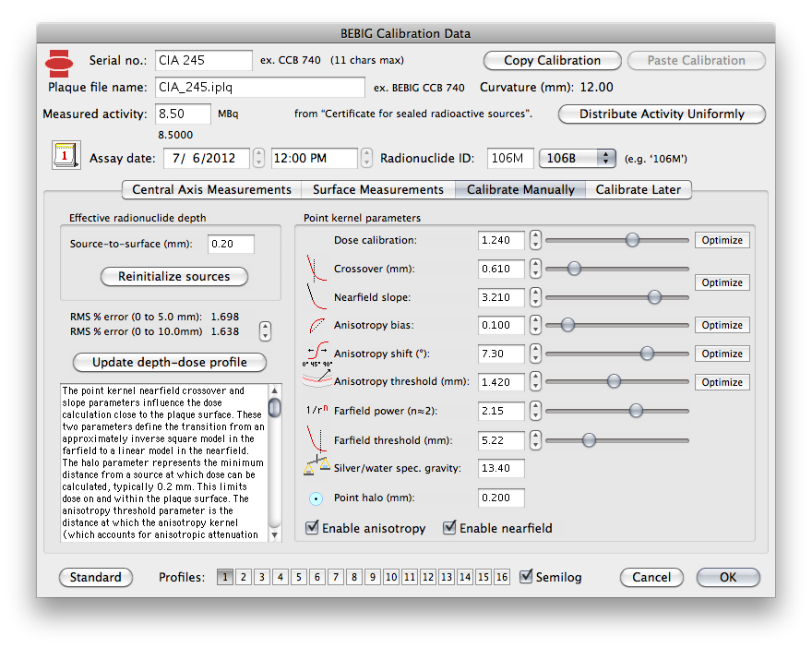This screenshot has width=812, height=648.
Task: Switch to Calibrate Later tab
Action: [x=639, y=189]
